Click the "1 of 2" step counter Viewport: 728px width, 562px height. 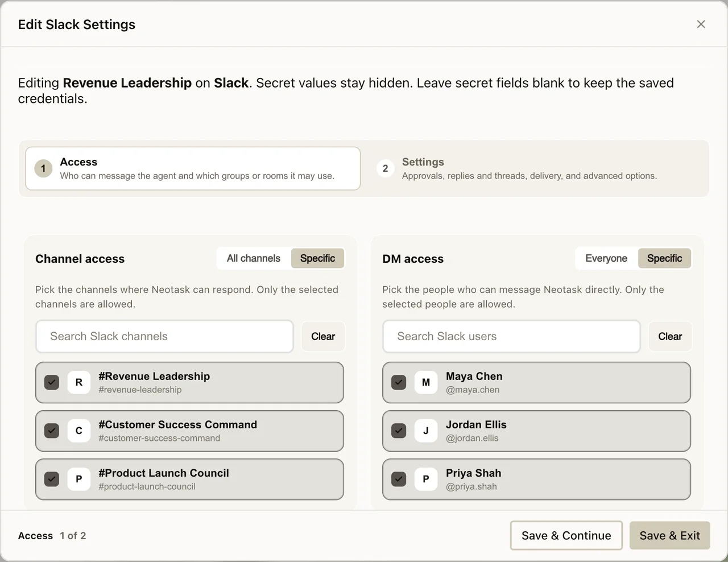point(73,536)
